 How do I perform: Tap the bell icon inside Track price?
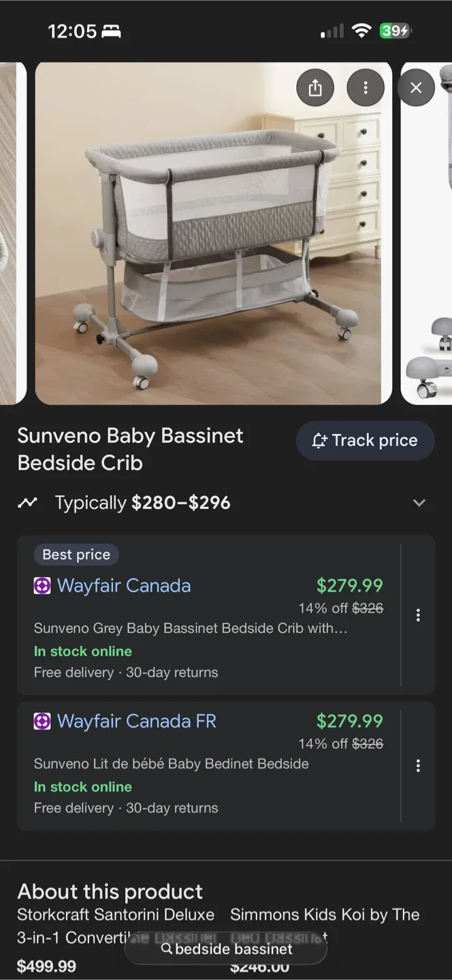[x=319, y=440]
